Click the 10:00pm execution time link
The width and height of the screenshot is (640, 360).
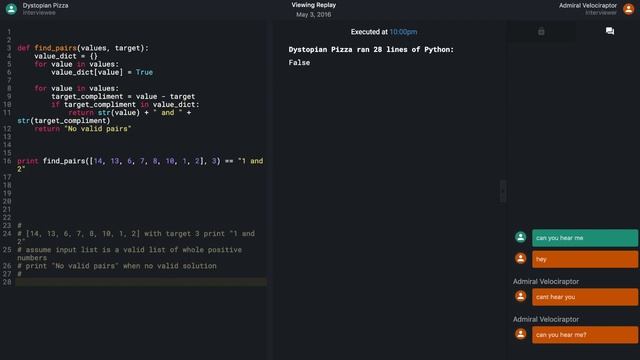click(403, 32)
